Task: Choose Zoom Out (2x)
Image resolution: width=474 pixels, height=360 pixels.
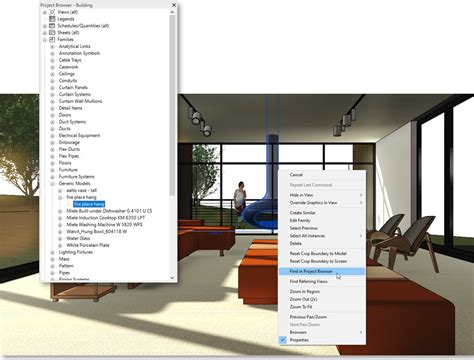Action: 322,299
